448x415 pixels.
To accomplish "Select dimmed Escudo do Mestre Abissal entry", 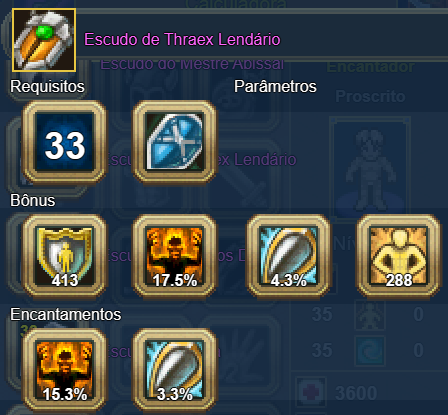I will 192,65.
